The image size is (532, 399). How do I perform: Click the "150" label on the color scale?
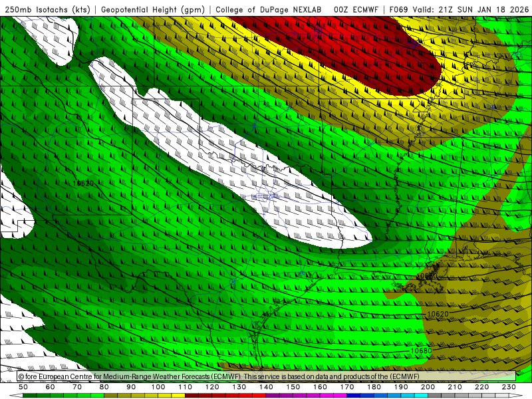(x=293, y=387)
